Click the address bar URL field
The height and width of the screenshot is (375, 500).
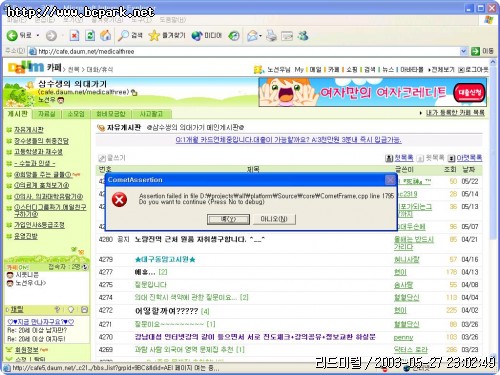click(247, 51)
